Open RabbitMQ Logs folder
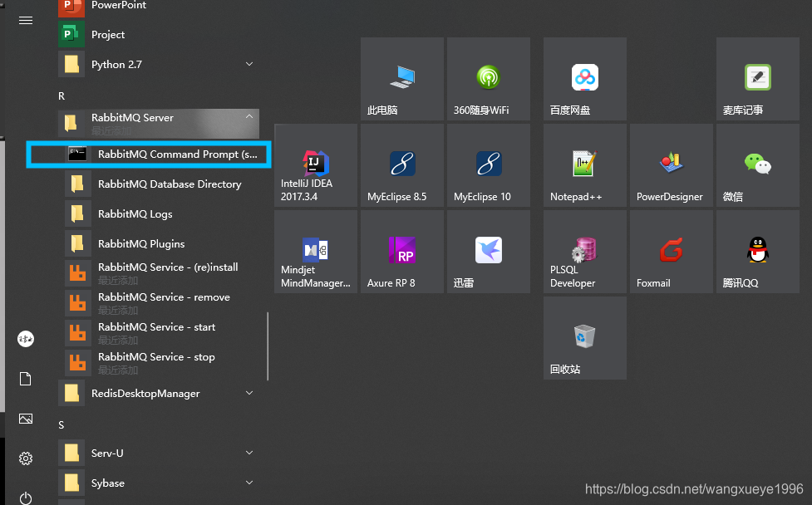The height and width of the screenshot is (505, 812). [x=161, y=214]
